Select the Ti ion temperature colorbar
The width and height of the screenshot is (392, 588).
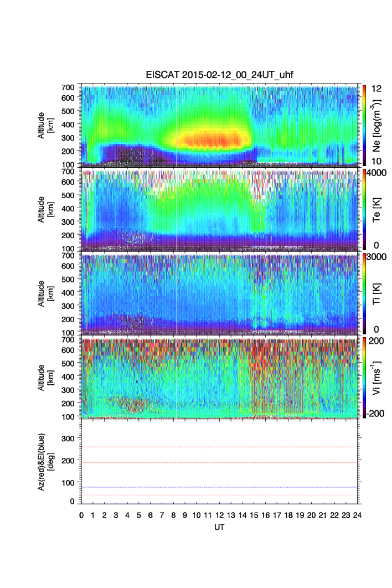pyautogui.click(x=364, y=293)
